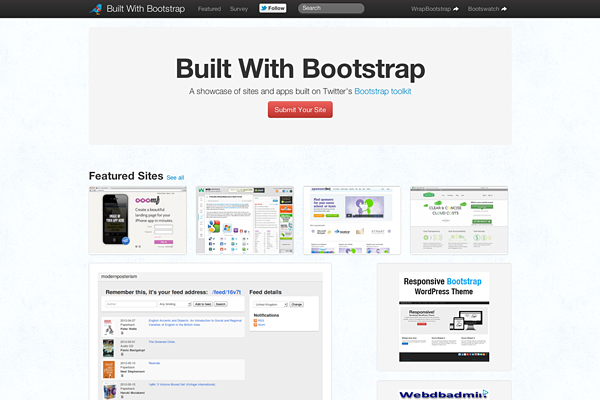This screenshot has height=400, width=600.
Task: Click the Webdbadmin advertisement banner
Action: tap(444, 394)
